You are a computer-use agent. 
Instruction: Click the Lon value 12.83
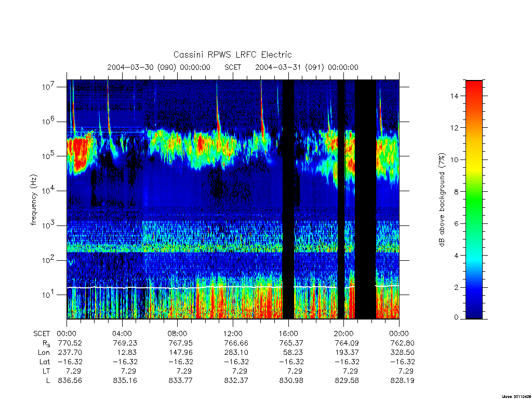[127, 353]
